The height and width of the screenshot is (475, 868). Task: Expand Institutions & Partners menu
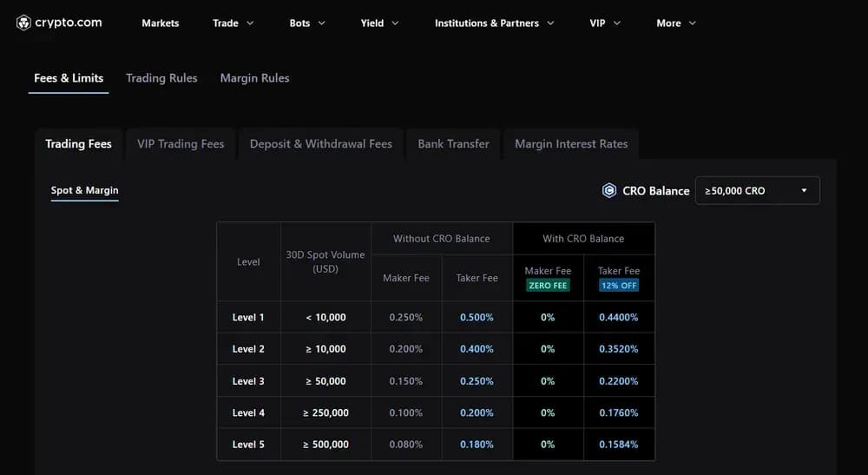tap(495, 23)
